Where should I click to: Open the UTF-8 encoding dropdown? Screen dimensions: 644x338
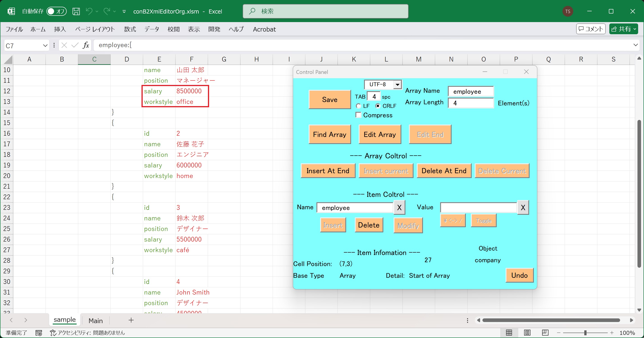click(x=397, y=84)
